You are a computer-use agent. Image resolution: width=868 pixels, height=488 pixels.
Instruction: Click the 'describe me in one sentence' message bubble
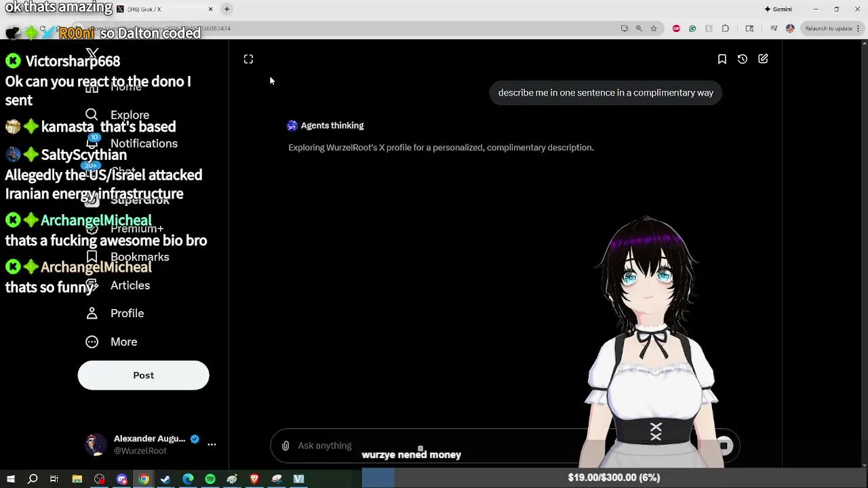[606, 93]
